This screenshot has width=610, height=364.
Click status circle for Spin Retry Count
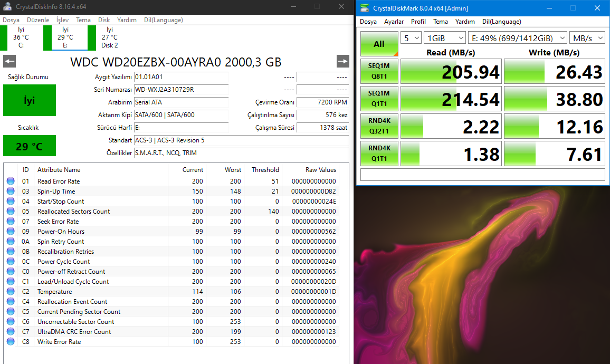point(11,241)
